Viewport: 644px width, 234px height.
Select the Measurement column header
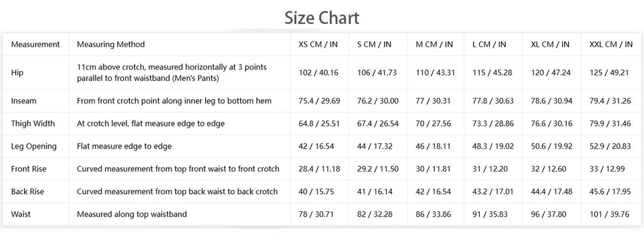pos(35,44)
